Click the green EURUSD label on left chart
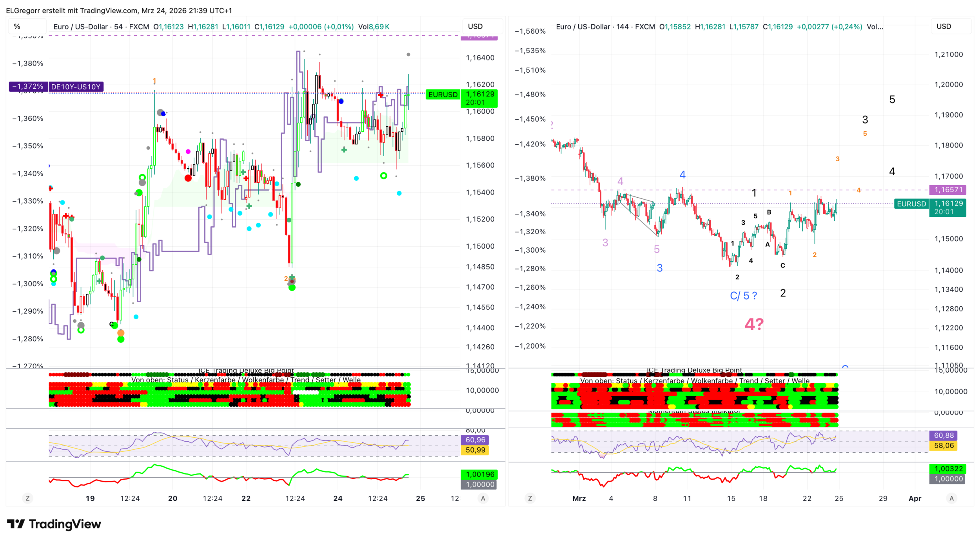Screen dimensions: 980x542 [443, 95]
